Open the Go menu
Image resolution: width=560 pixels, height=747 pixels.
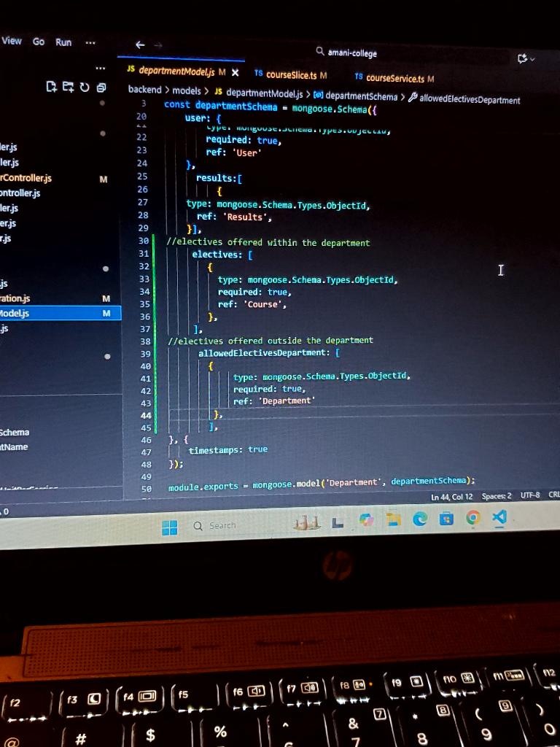point(39,42)
